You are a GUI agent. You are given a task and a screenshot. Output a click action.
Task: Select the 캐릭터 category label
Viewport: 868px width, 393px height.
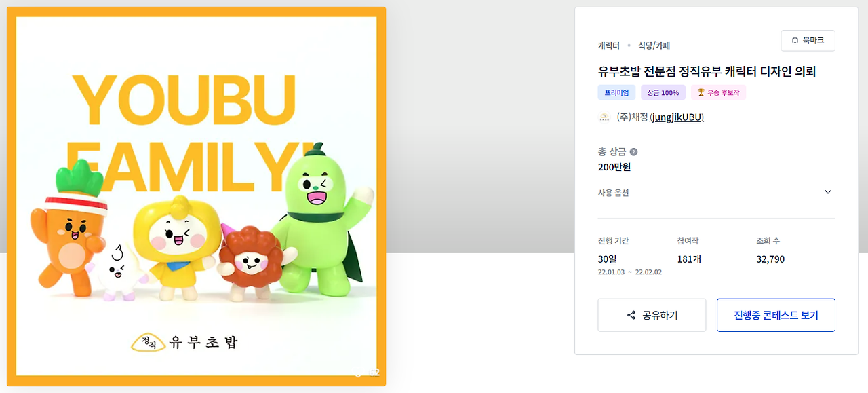click(x=609, y=46)
